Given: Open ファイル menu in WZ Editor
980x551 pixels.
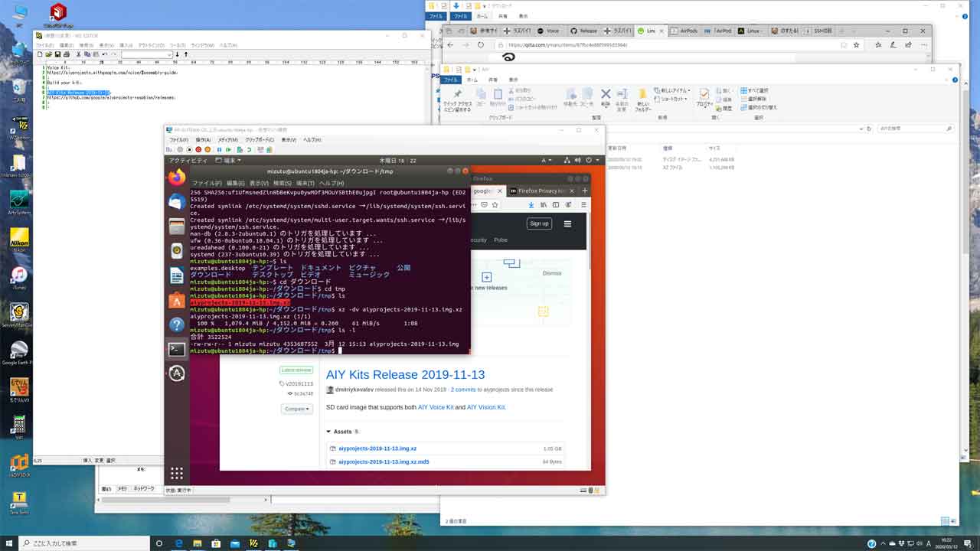Looking at the screenshot, I should coord(44,45).
